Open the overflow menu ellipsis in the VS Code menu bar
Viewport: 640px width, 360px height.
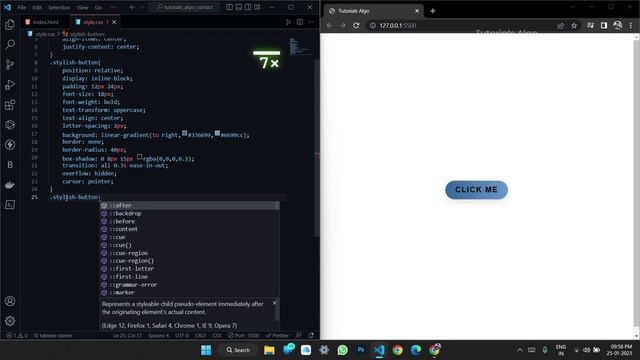113,7
